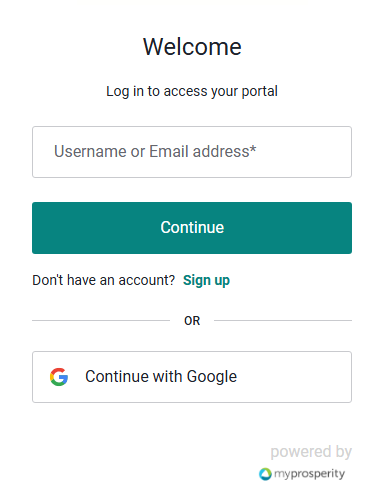Click the word 'portal' in the subtitle
The width and height of the screenshot is (378, 496).
(259, 91)
